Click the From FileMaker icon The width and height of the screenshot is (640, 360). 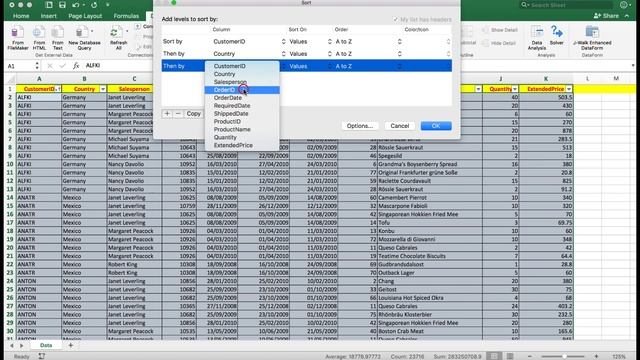point(18,37)
